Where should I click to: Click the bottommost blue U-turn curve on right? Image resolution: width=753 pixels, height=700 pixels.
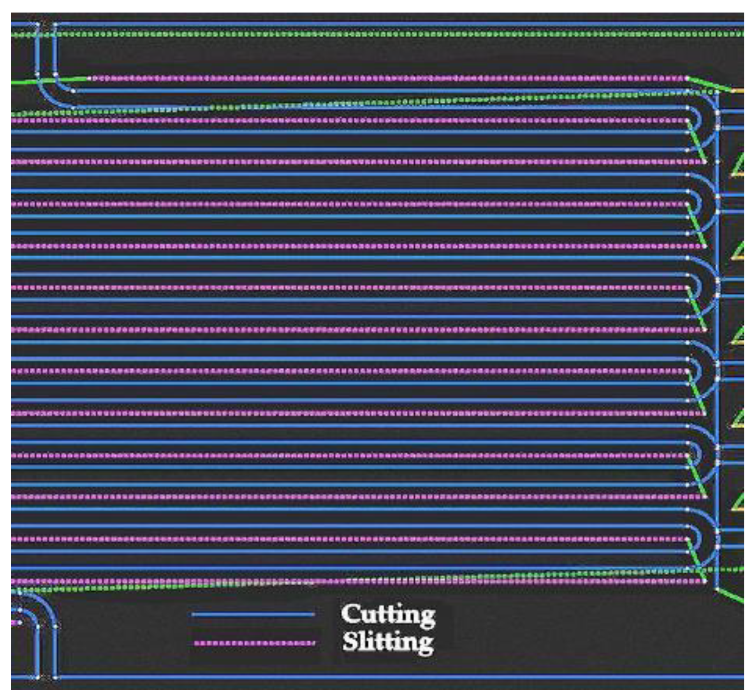click(x=701, y=539)
